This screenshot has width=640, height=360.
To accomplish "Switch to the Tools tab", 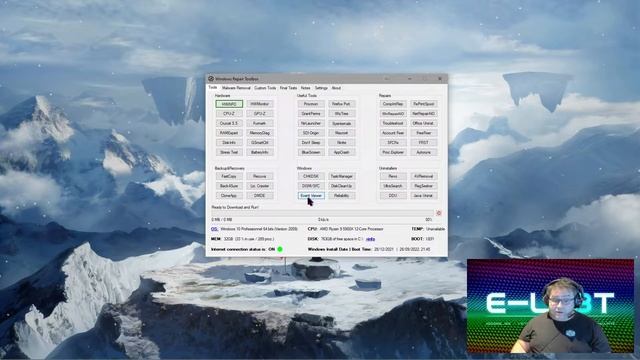I will click(x=213, y=87).
